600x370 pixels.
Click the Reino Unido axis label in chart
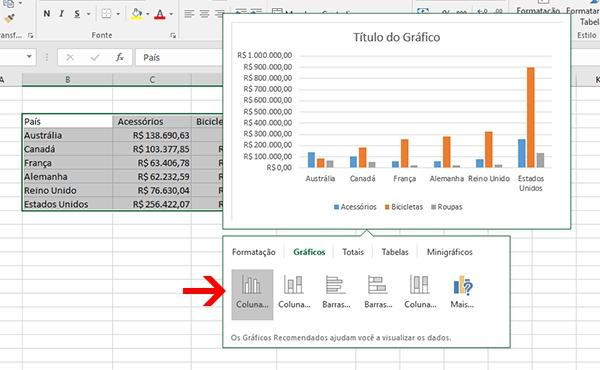coord(489,179)
